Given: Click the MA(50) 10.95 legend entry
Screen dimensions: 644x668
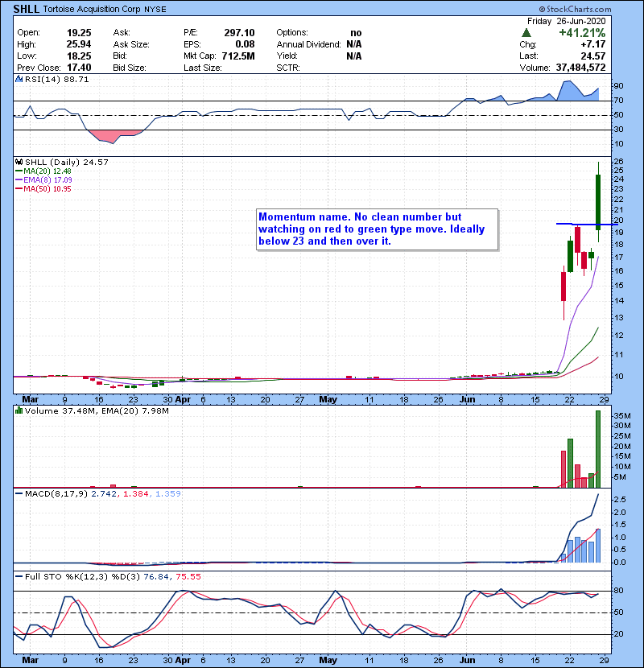Looking at the screenshot, I should tap(43, 189).
